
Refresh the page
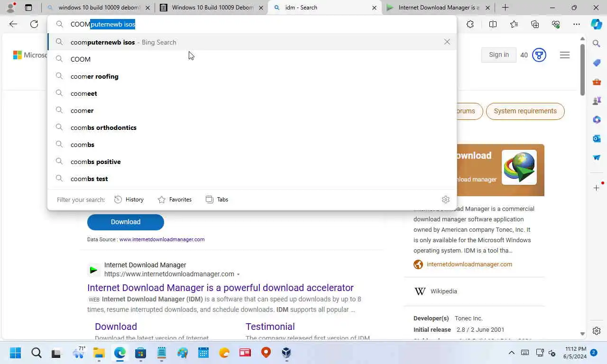click(34, 24)
